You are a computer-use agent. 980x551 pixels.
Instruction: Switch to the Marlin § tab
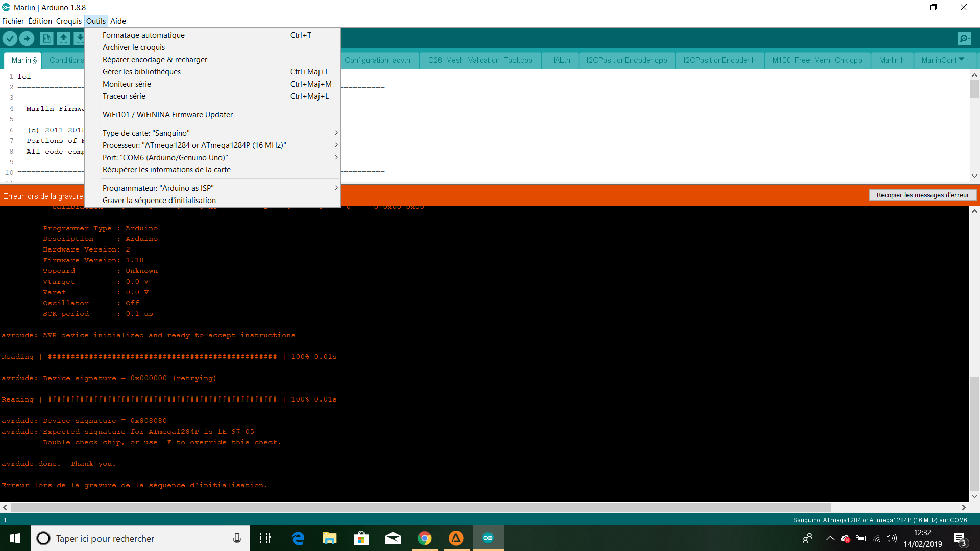click(x=23, y=60)
